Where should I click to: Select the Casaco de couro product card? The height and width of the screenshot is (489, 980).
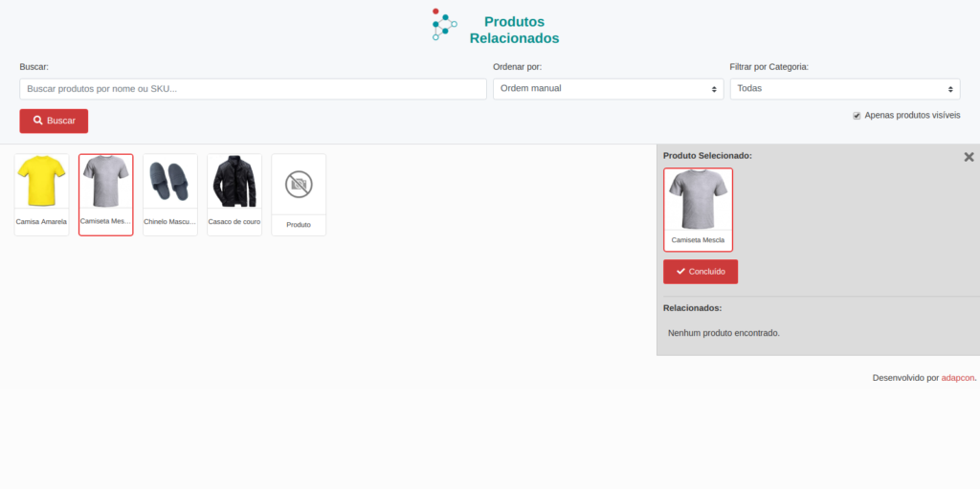pyautogui.click(x=234, y=194)
